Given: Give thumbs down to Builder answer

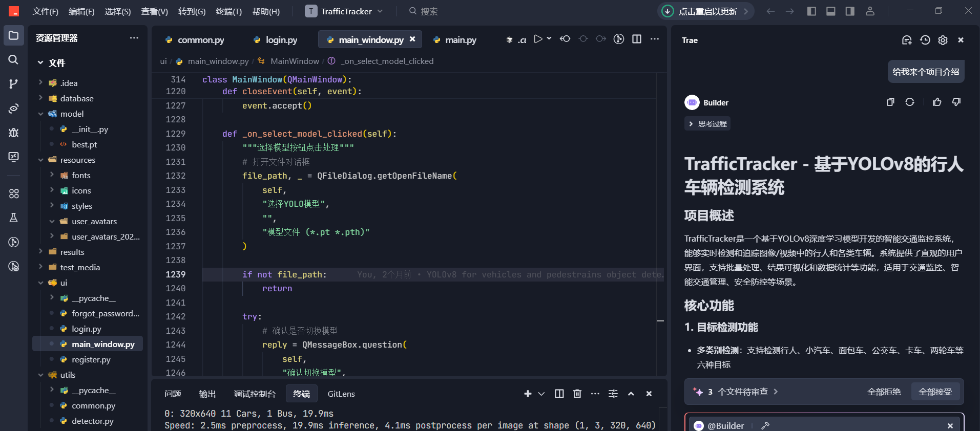Looking at the screenshot, I should click(x=956, y=102).
